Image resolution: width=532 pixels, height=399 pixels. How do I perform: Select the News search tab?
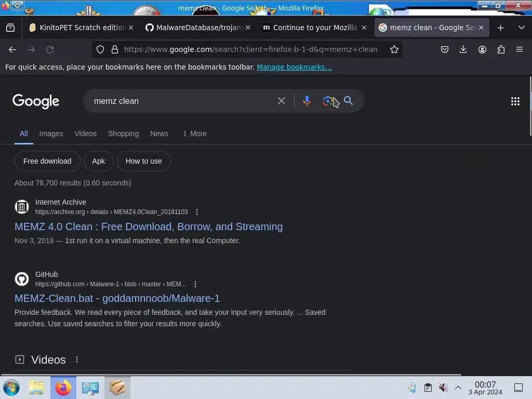159,134
